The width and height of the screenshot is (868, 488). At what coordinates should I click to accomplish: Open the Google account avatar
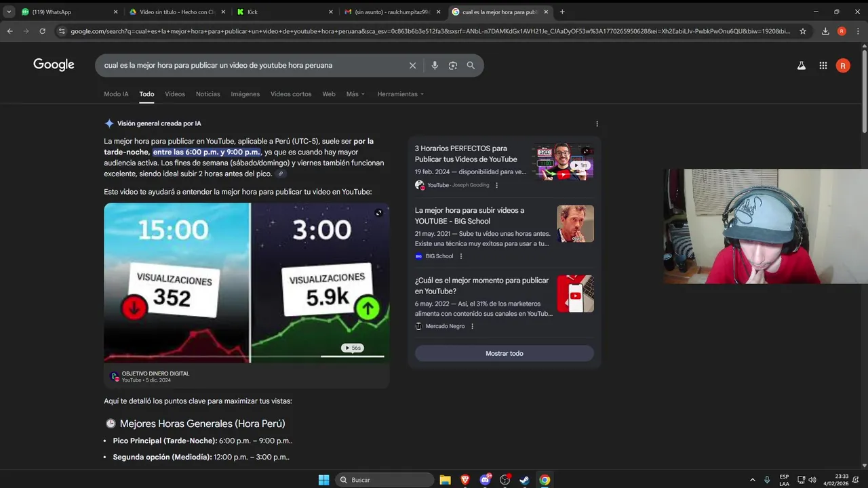coord(843,66)
